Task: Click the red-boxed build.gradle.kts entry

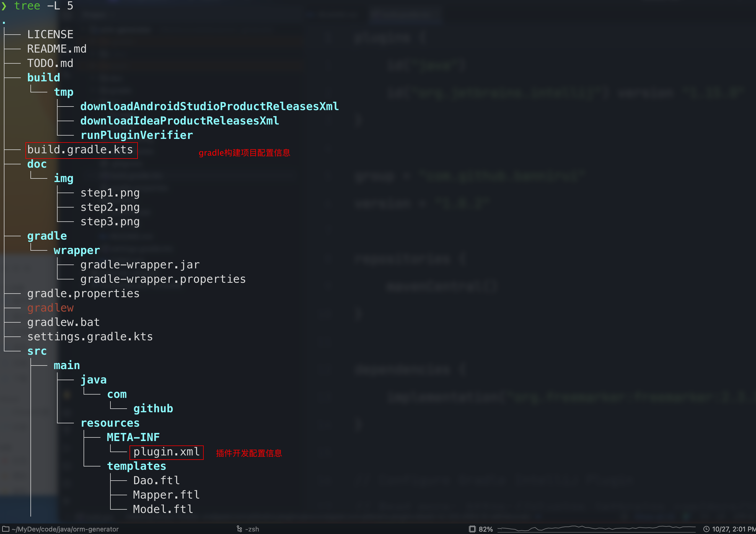Action: (x=80, y=150)
